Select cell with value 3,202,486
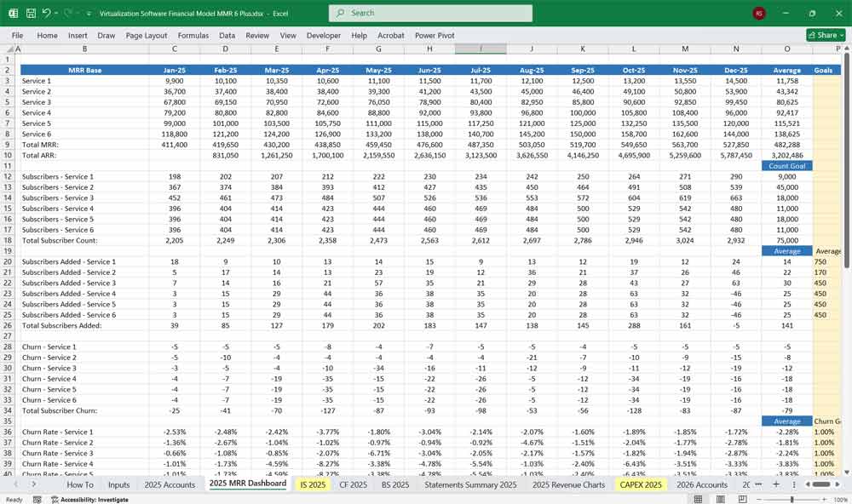The width and height of the screenshot is (852, 504). click(x=786, y=155)
